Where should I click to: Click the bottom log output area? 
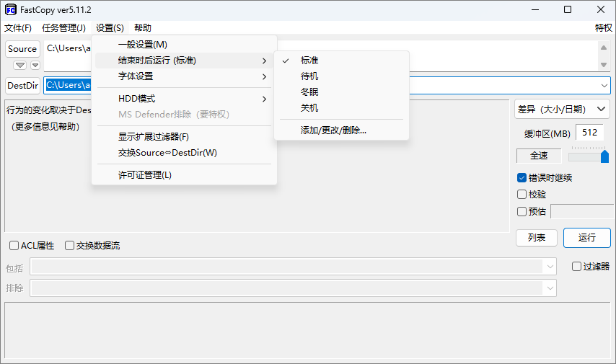(307, 330)
